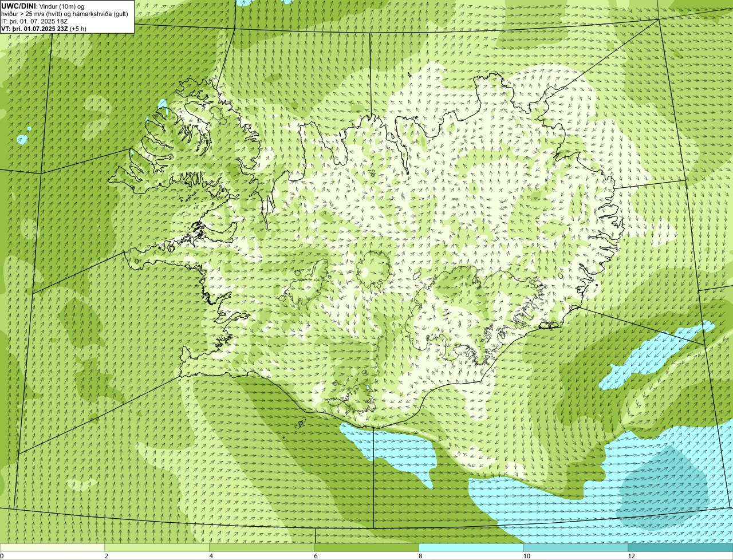This screenshot has height=560, width=733.
Task: Click the "IT: þri. 01. 07. 2025 18Z" line
Action: (x=35, y=21)
